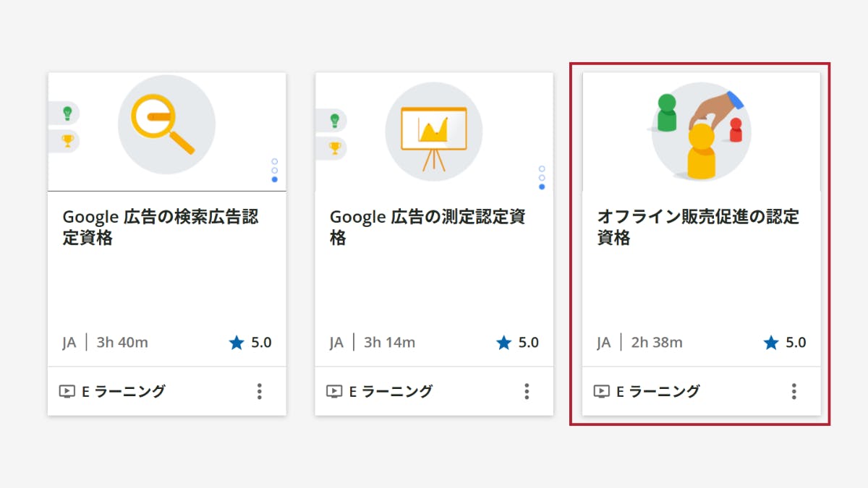
Task: Open more options for Google 広告の測定認定資格 card
Action: [527, 391]
